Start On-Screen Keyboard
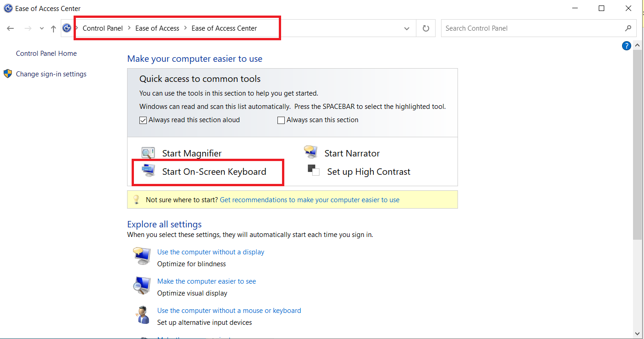This screenshot has width=644, height=339. [x=214, y=172]
